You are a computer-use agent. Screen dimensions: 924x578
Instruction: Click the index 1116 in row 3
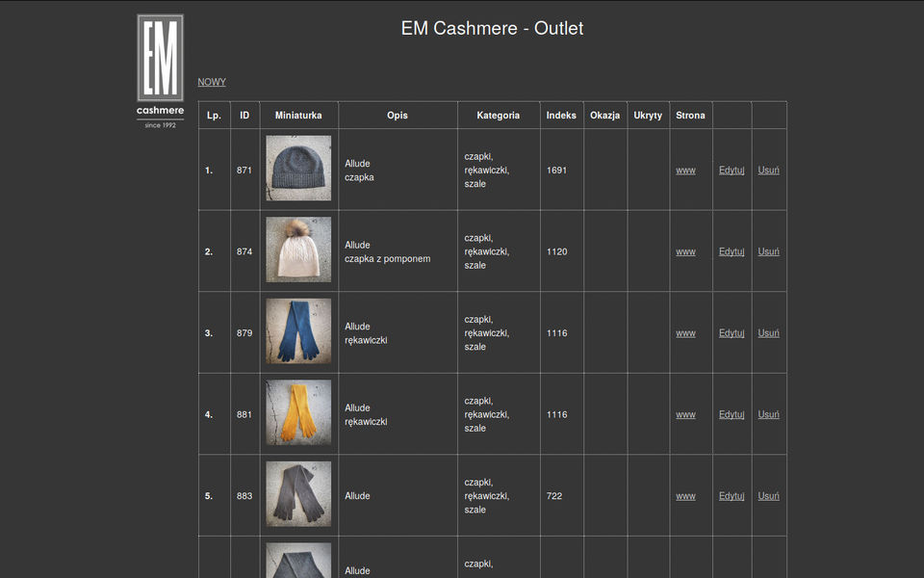point(556,333)
